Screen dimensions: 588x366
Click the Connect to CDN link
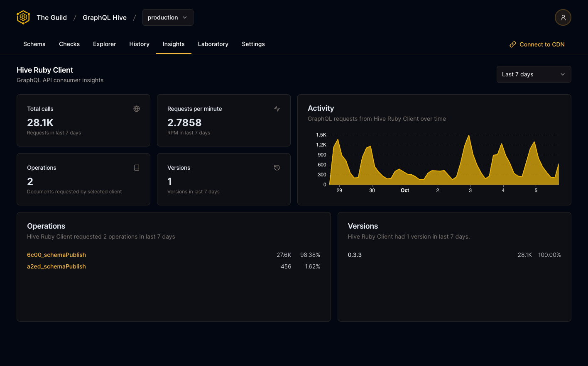coord(542,44)
